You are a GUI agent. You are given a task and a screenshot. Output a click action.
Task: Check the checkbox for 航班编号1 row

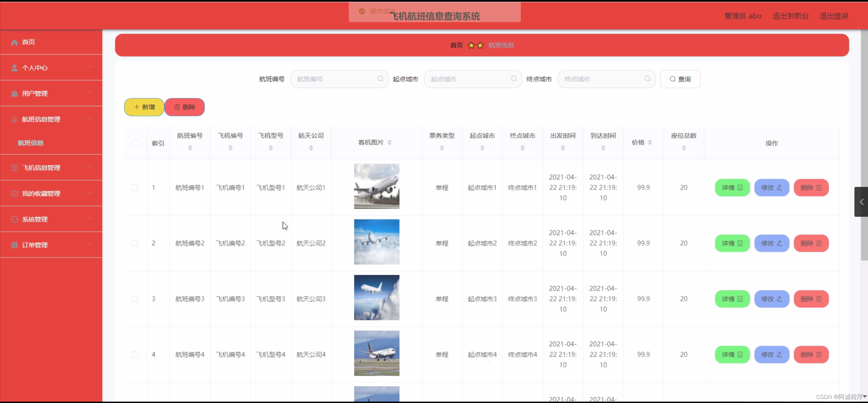point(135,187)
